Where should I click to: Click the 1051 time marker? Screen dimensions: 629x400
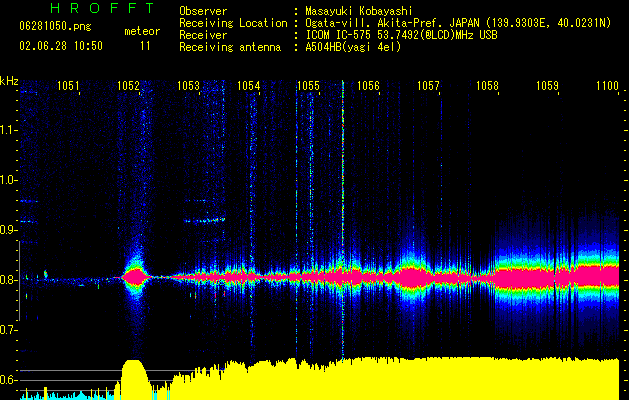[68, 85]
